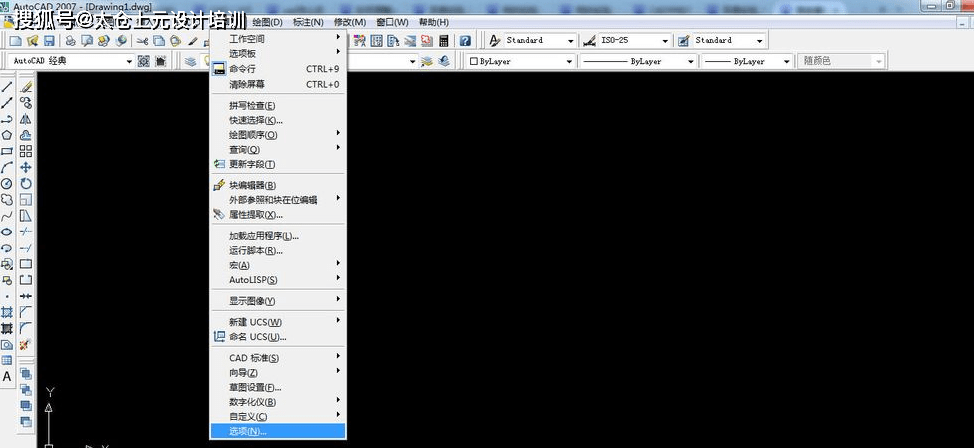Open the 帮助(H) menu
Viewport: 974px width, 448px height.
pyautogui.click(x=434, y=22)
